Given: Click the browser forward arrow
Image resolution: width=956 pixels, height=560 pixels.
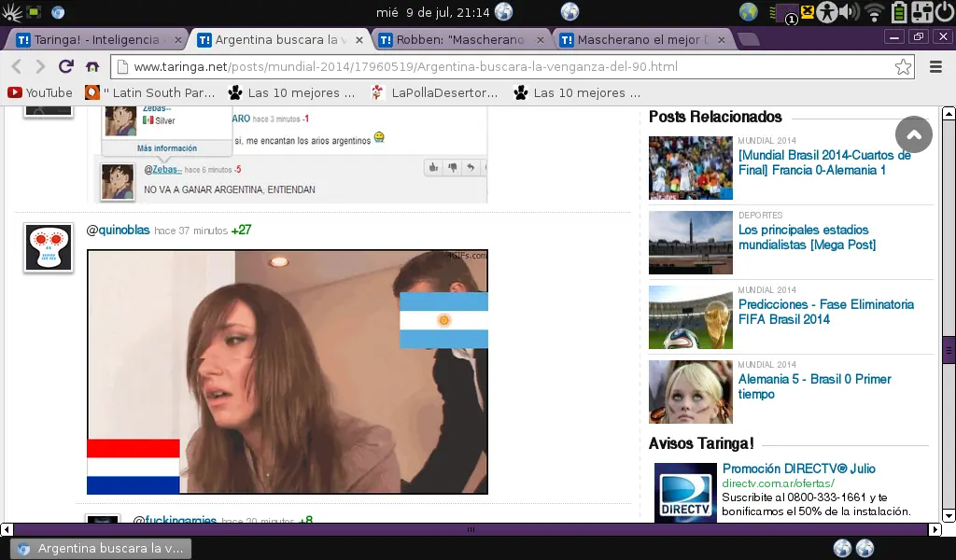Looking at the screenshot, I should 39,66.
